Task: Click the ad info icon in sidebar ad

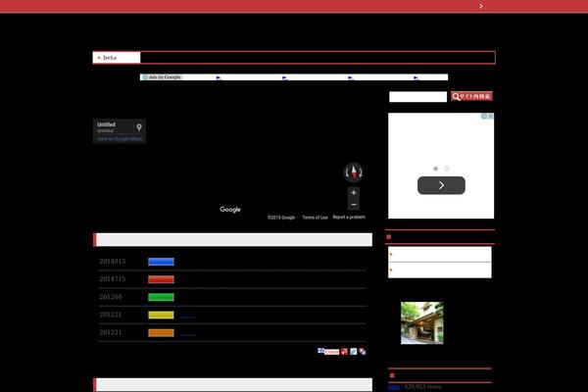Action: 484,117
